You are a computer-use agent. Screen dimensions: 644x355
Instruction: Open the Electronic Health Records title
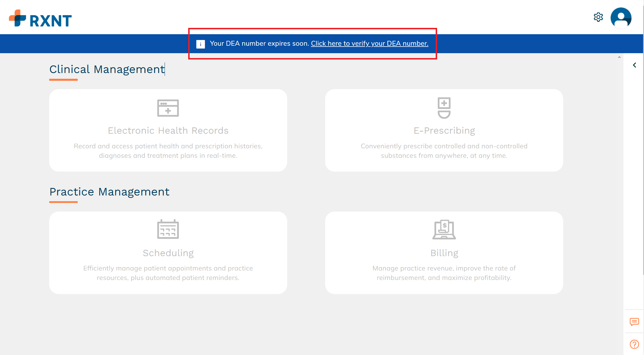(x=168, y=131)
